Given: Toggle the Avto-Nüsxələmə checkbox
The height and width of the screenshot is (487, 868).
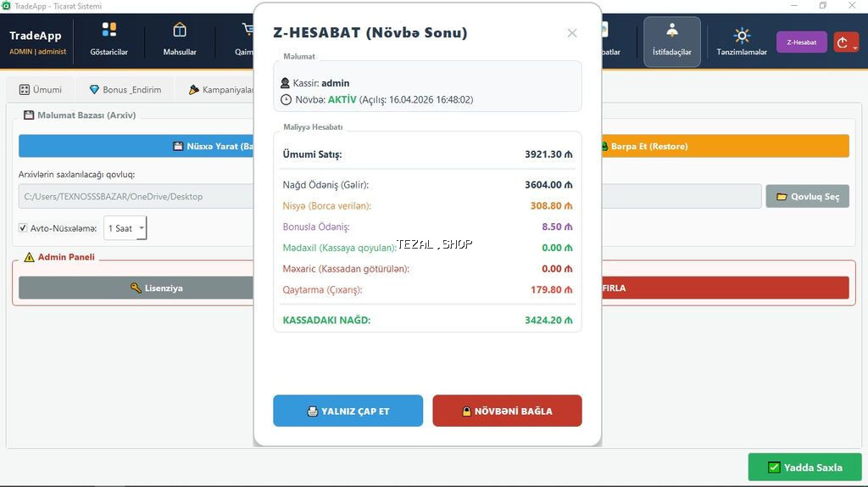Looking at the screenshot, I should [23, 227].
